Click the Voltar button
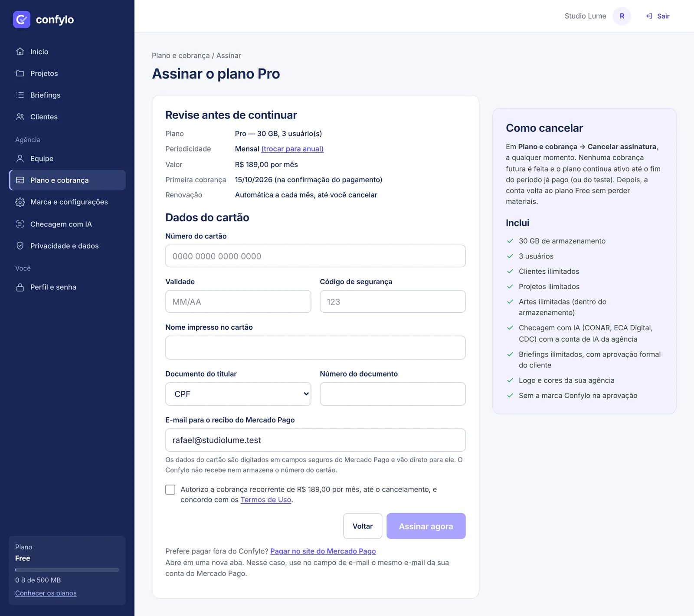Image resolution: width=694 pixels, height=616 pixels. [x=363, y=526]
